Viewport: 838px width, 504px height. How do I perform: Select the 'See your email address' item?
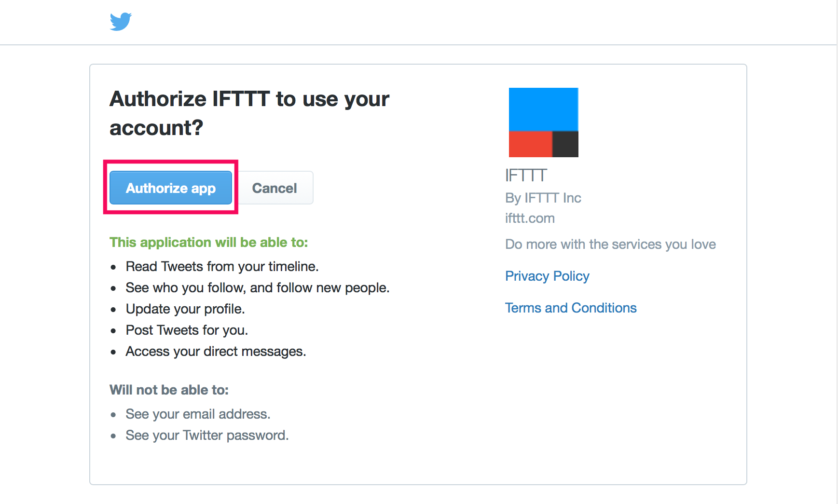(198, 414)
